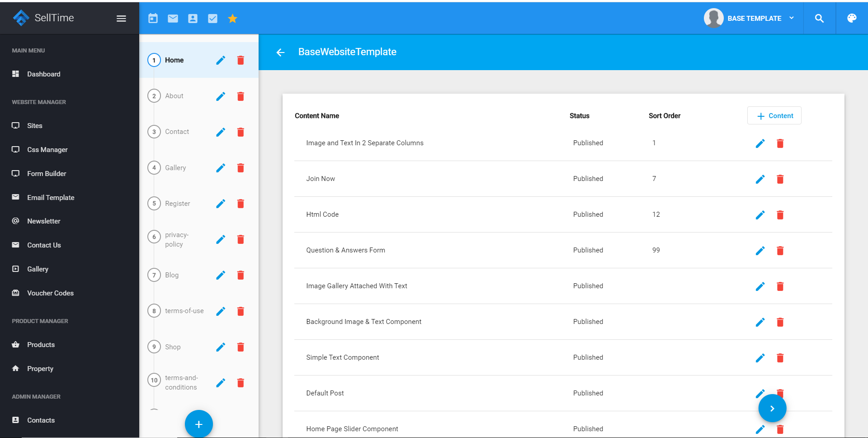868x438 pixels.
Task: Click the Status column header
Action: click(x=579, y=116)
